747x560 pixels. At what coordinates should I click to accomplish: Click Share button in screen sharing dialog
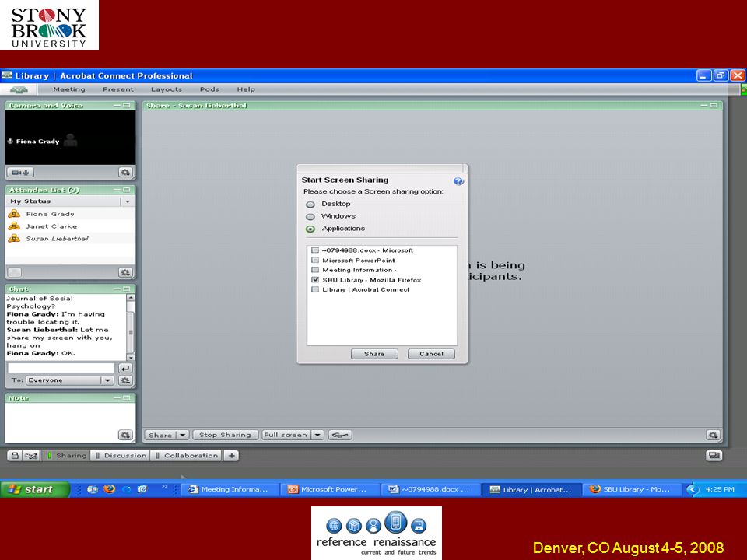click(374, 354)
